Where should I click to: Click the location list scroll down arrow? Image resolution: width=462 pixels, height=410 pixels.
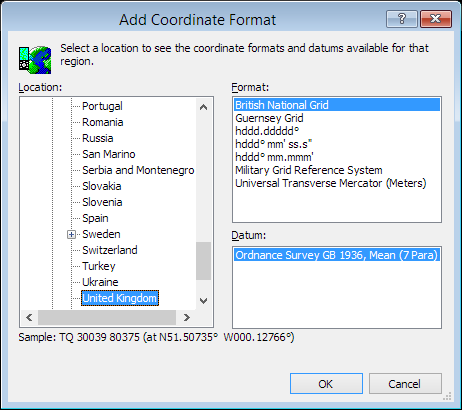[203, 301]
